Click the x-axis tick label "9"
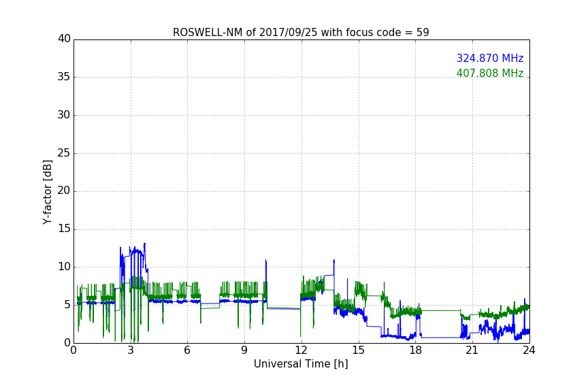The height and width of the screenshot is (392, 588). point(244,350)
